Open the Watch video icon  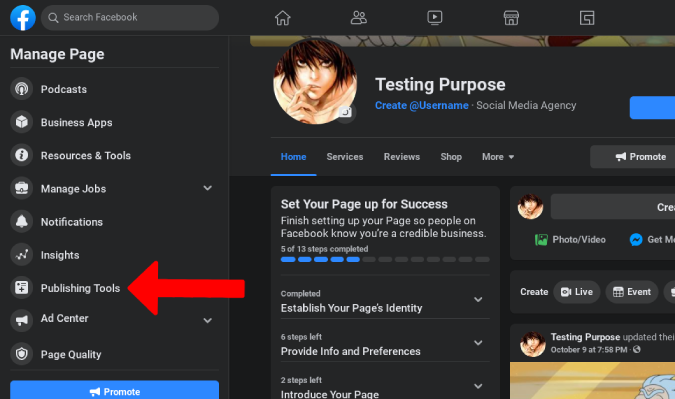[435, 18]
